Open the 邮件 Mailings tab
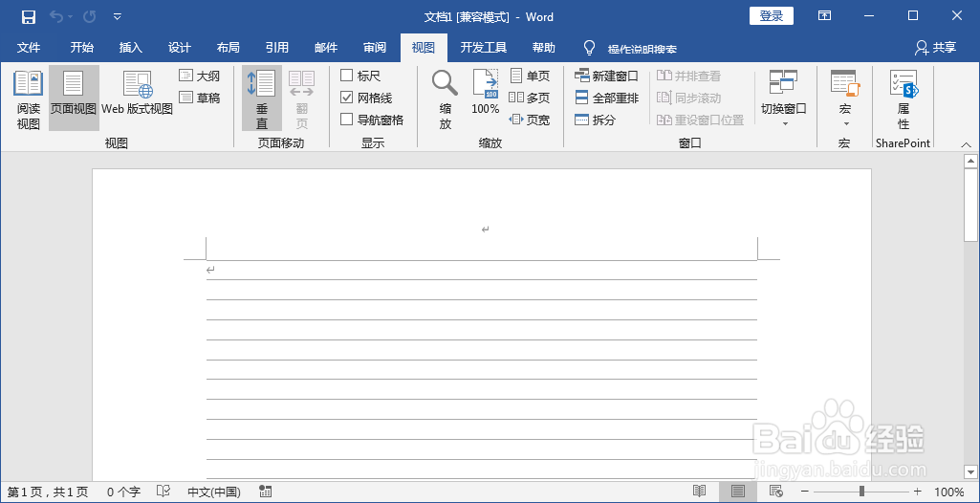980x503 pixels. click(x=326, y=48)
